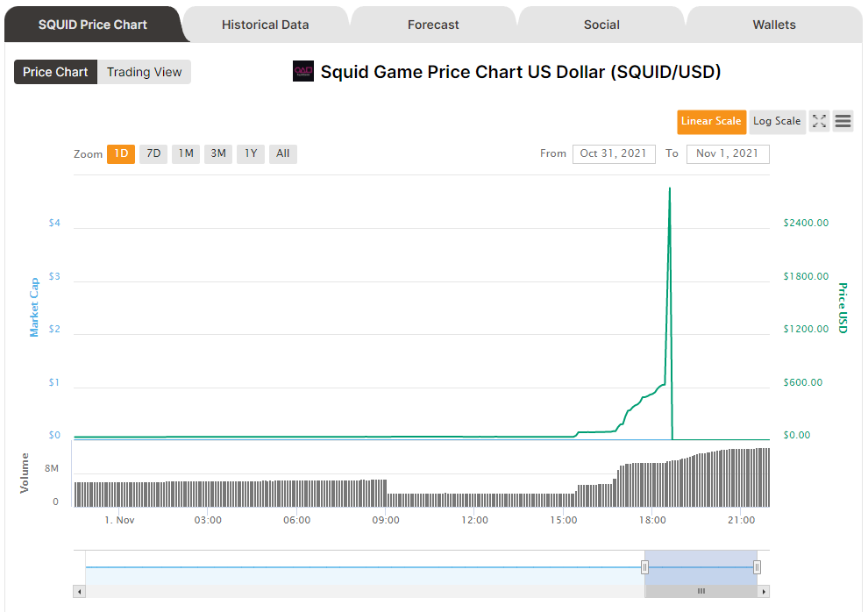Select the Price Chart view

click(55, 72)
